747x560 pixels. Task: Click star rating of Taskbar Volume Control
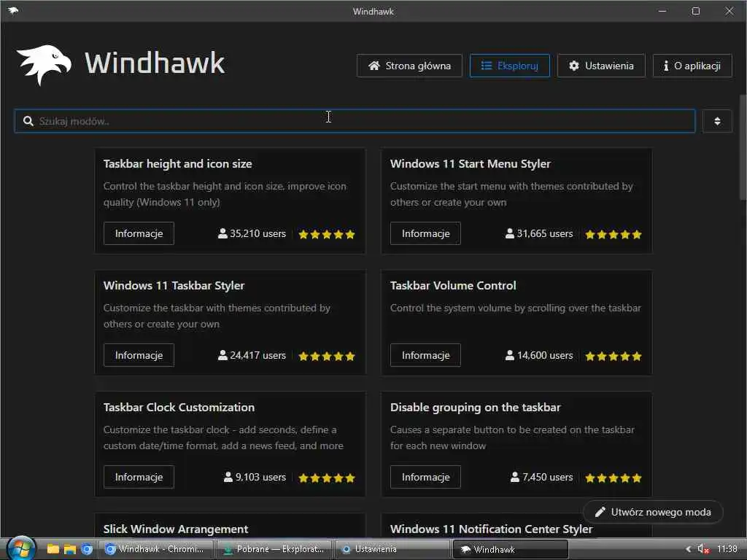pyautogui.click(x=614, y=356)
